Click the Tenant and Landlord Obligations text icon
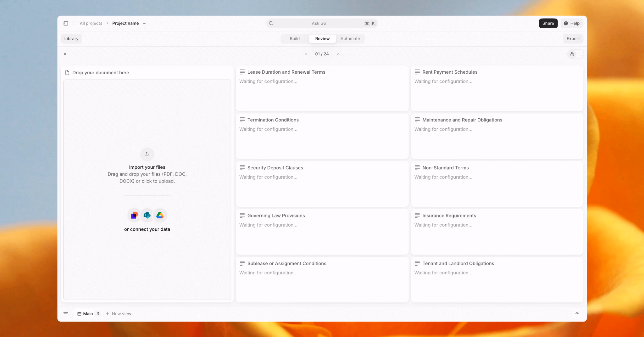The width and height of the screenshot is (644, 337). (x=417, y=263)
